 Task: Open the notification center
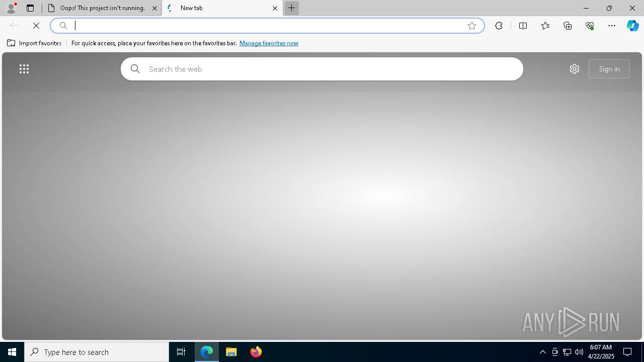[628, 352]
